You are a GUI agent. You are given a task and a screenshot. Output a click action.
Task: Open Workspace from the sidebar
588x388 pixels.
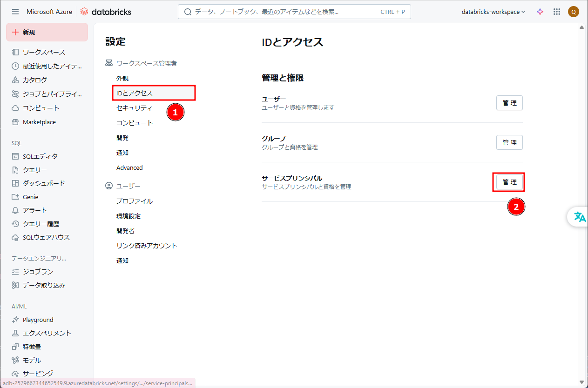(44, 52)
